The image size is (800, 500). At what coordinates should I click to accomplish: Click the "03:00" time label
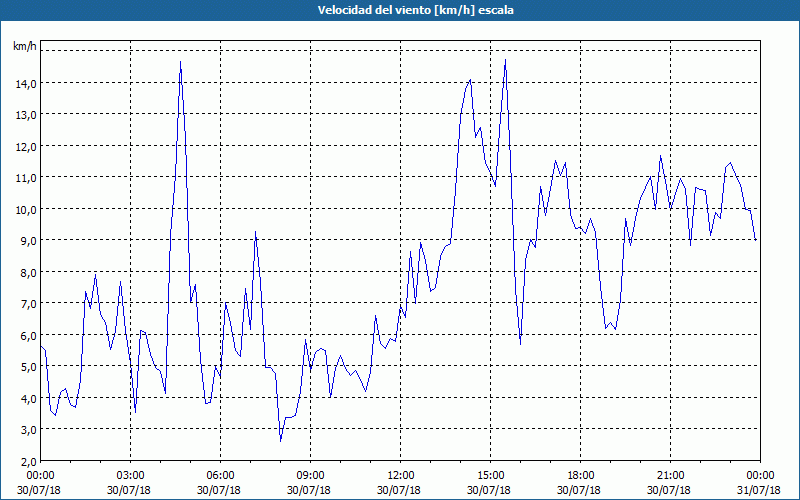(x=131, y=476)
